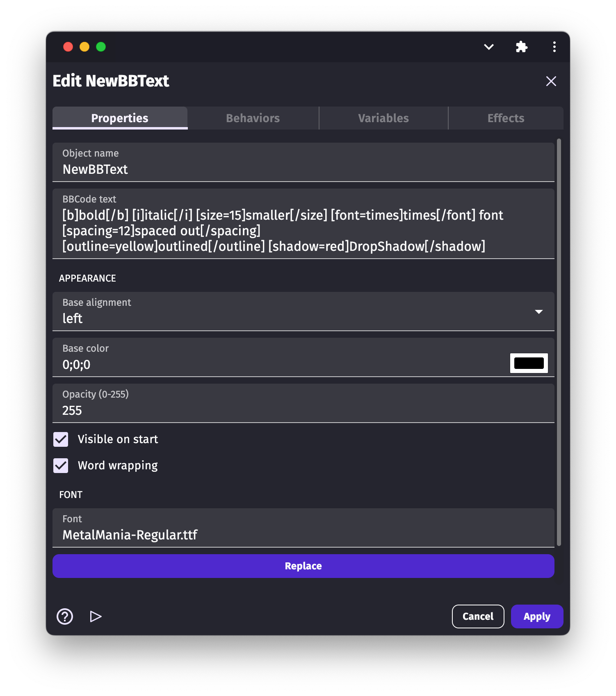Click the green macOS fullscreen button
616x696 pixels.
(x=101, y=47)
